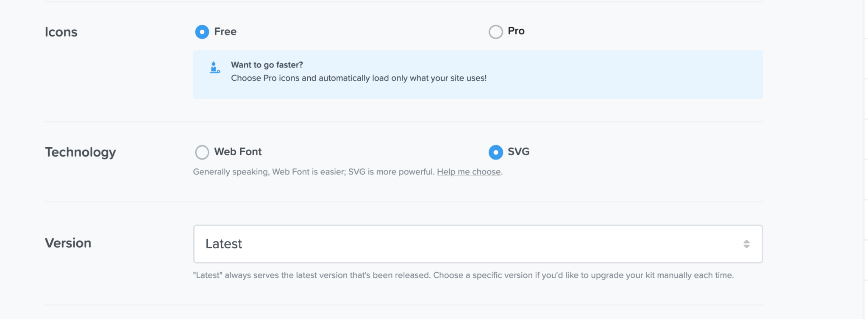Click the Icons section heading
Viewport: 868px width, 319px height.
click(x=61, y=32)
